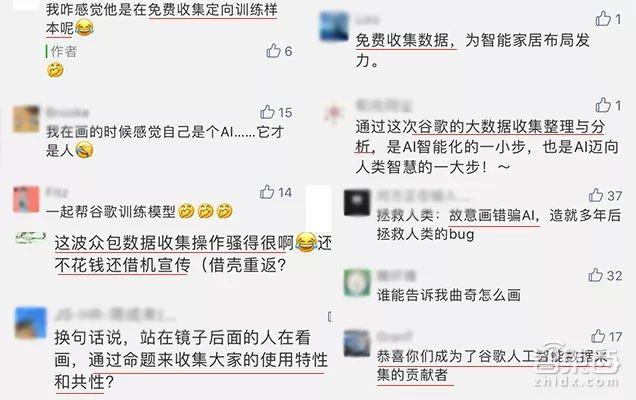
Task: Open the tan avatar beside 感觉自己是个AI comment
Action: tap(26, 119)
